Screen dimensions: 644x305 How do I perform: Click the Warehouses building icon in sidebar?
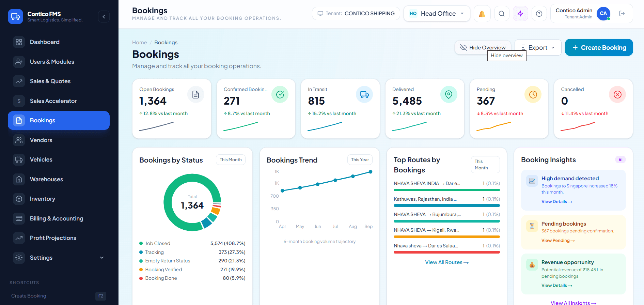tap(19, 179)
